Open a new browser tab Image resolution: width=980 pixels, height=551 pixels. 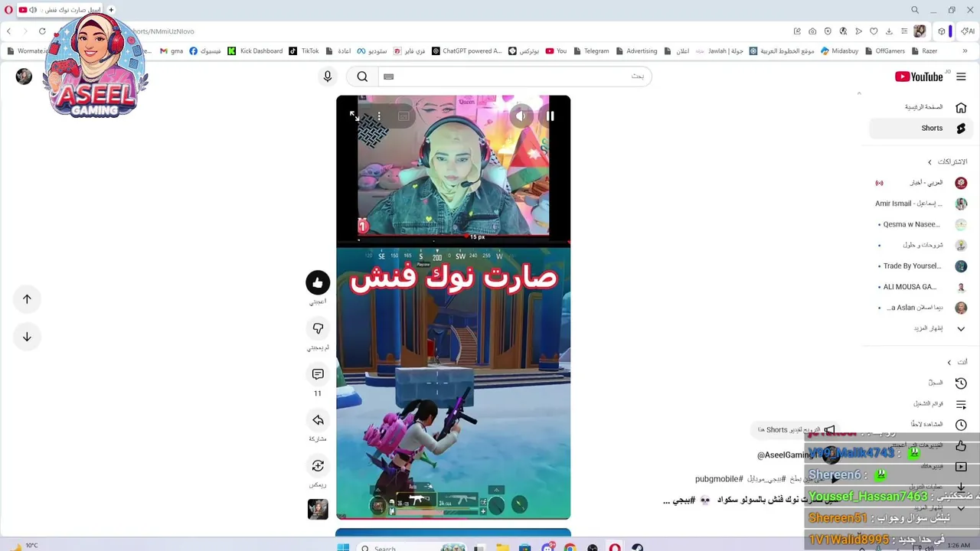(x=111, y=10)
